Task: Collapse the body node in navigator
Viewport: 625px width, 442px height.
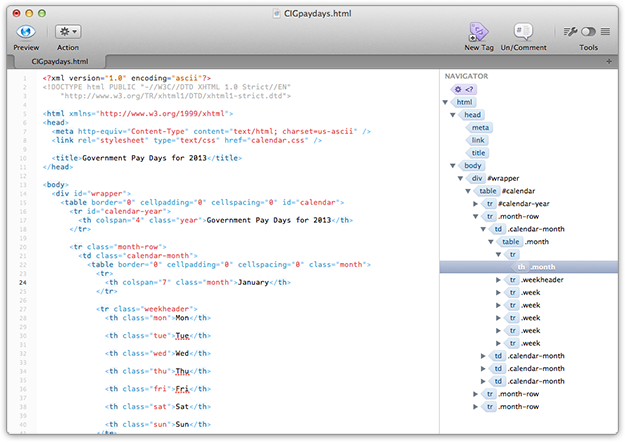Action: (453, 166)
